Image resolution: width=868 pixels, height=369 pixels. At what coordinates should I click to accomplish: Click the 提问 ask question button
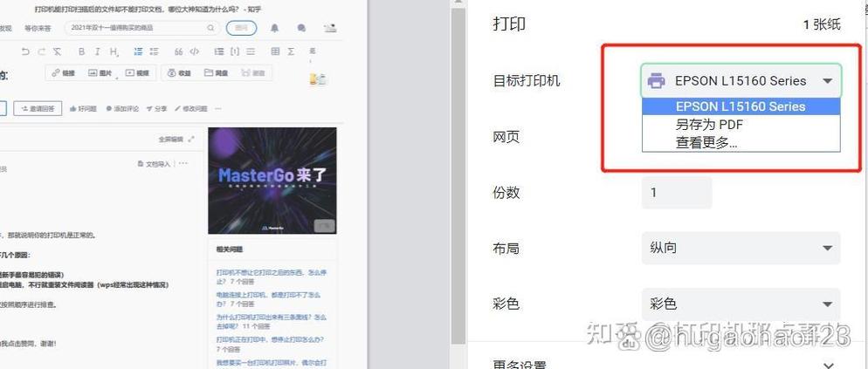click(241, 28)
